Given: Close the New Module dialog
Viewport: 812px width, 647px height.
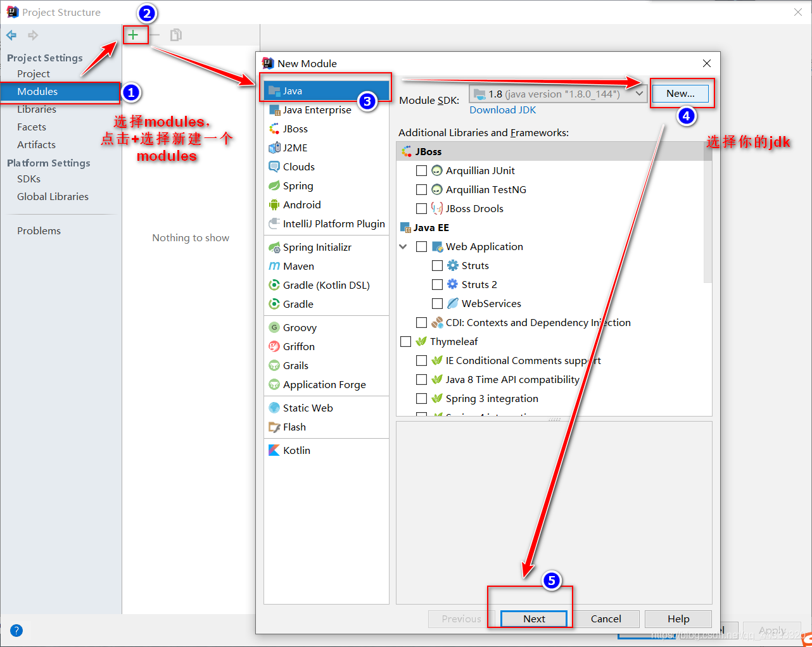Looking at the screenshot, I should [707, 63].
